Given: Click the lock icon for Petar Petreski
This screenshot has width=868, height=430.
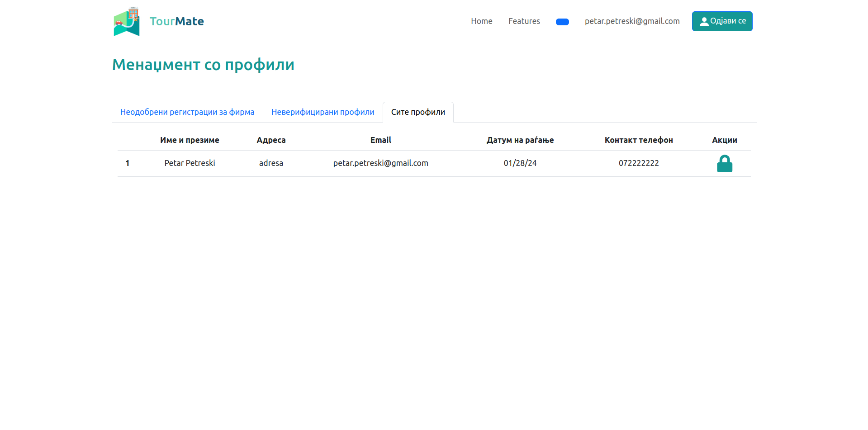Looking at the screenshot, I should [724, 164].
